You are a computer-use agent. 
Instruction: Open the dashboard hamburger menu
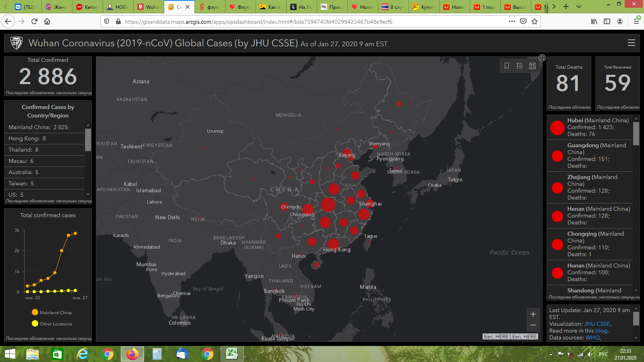[632, 43]
